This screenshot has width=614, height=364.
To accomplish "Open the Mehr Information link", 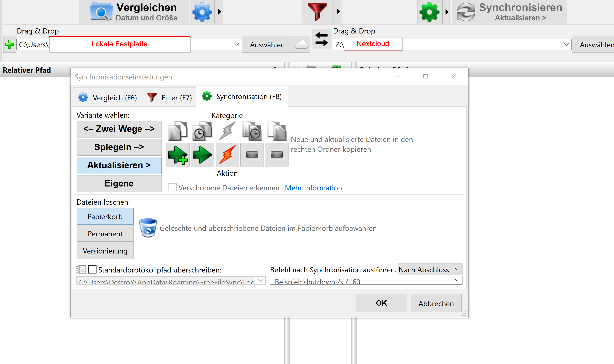I will pyautogui.click(x=313, y=188).
